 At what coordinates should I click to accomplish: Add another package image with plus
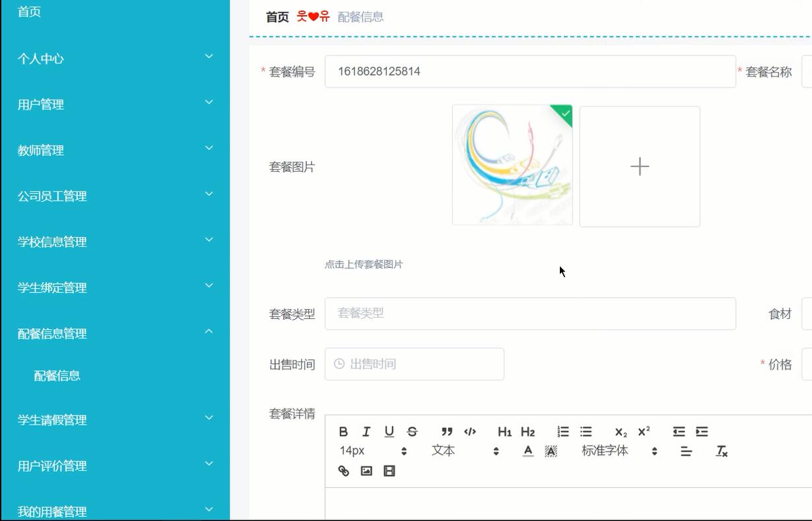tap(640, 166)
